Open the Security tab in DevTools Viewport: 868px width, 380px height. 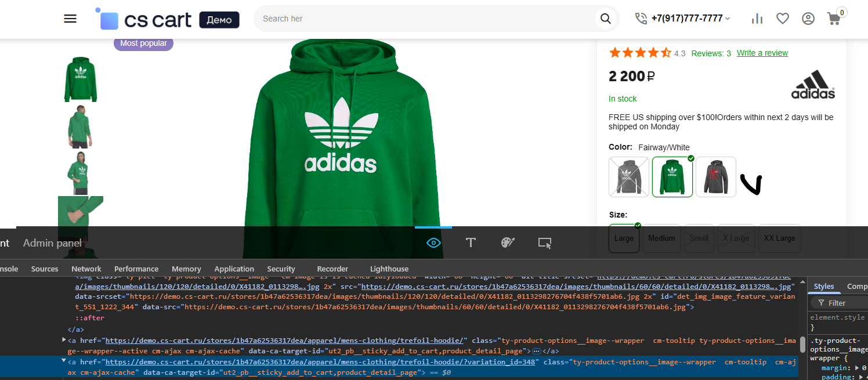click(281, 269)
